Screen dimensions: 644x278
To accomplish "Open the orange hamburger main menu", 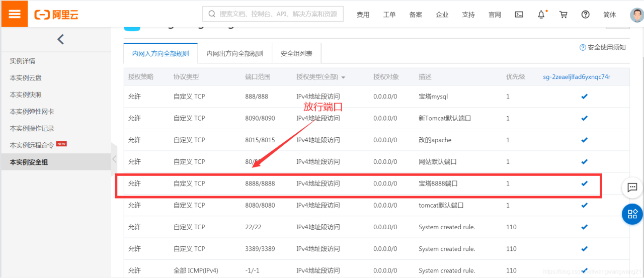I will point(15,14).
